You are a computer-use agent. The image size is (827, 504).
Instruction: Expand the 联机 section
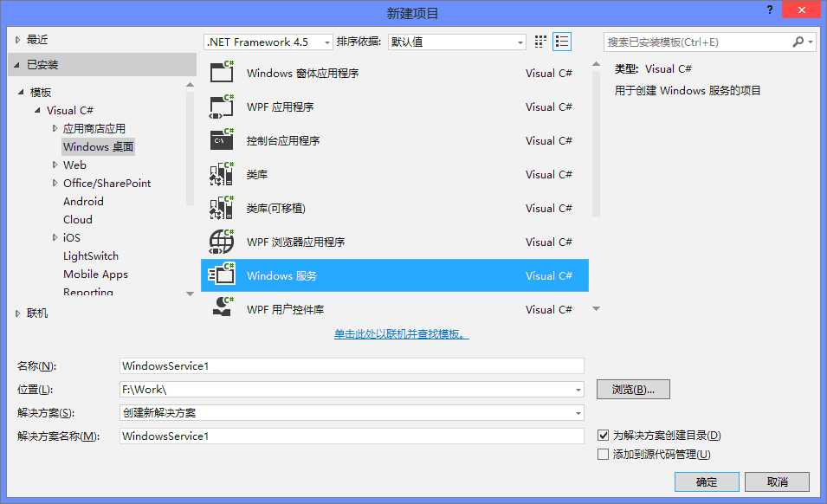click(x=17, y=313)
